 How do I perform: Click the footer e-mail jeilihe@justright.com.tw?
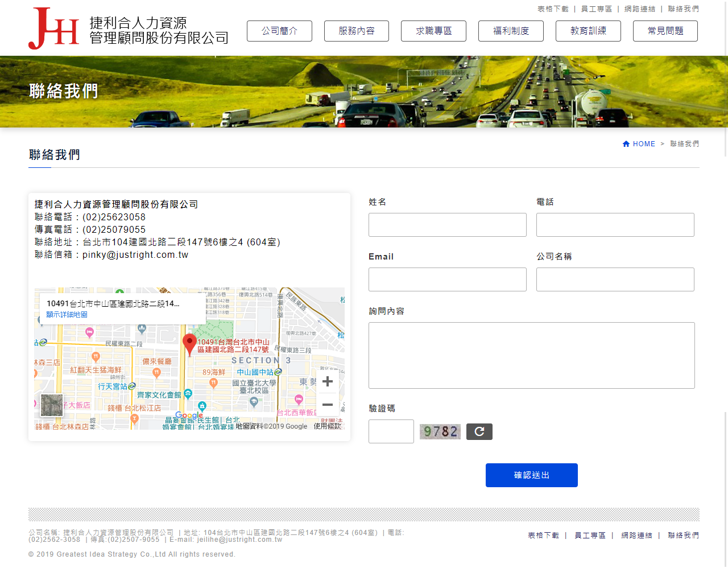pos(239,540)
